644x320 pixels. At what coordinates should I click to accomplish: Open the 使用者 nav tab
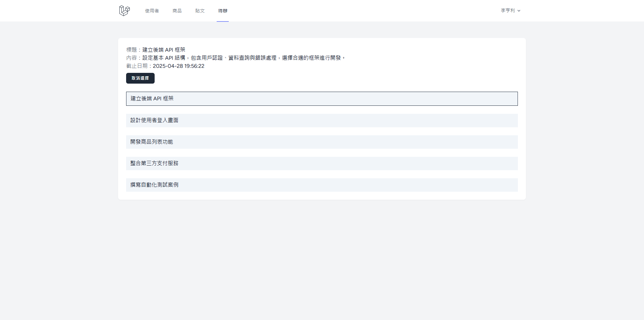pos(152,11)
